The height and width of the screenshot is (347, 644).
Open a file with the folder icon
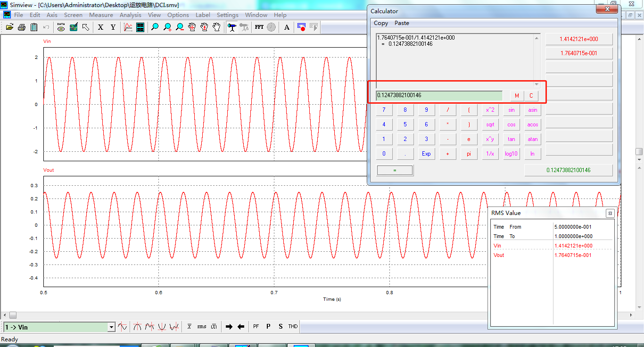coord(9,27)
